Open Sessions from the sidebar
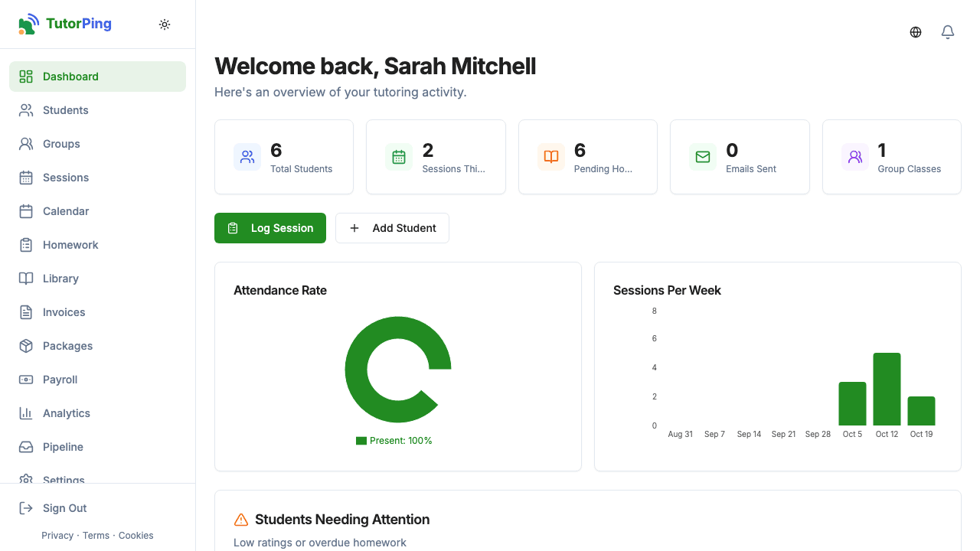The image size is (980, 551). pos(97,178)
